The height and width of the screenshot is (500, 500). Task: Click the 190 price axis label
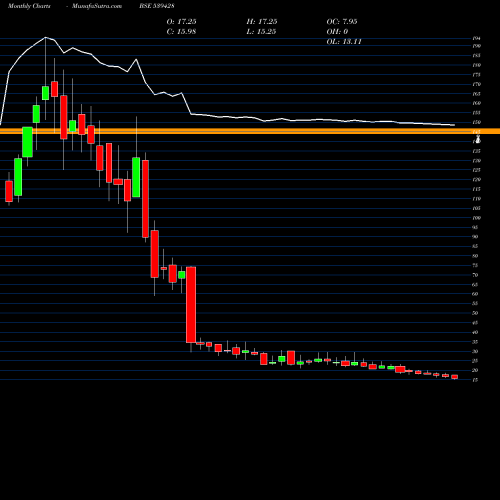pyautogui.click(x=477, y=46)
